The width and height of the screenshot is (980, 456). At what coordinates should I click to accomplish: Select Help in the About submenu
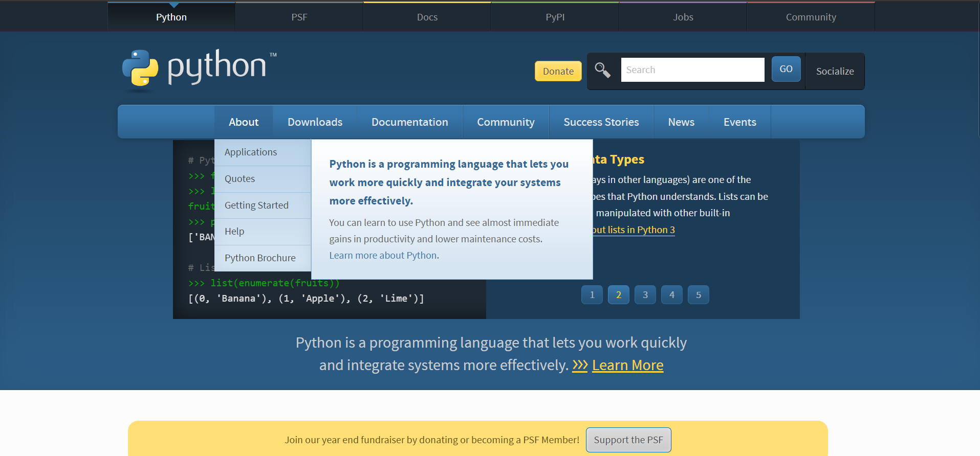263,232
